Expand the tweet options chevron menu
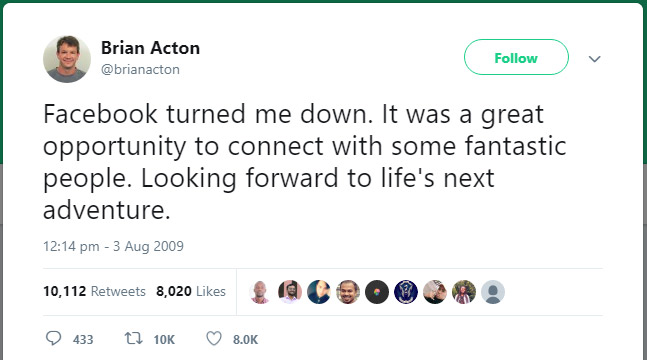The height and width of the screenshot is (360, 647). pos(594,59)
